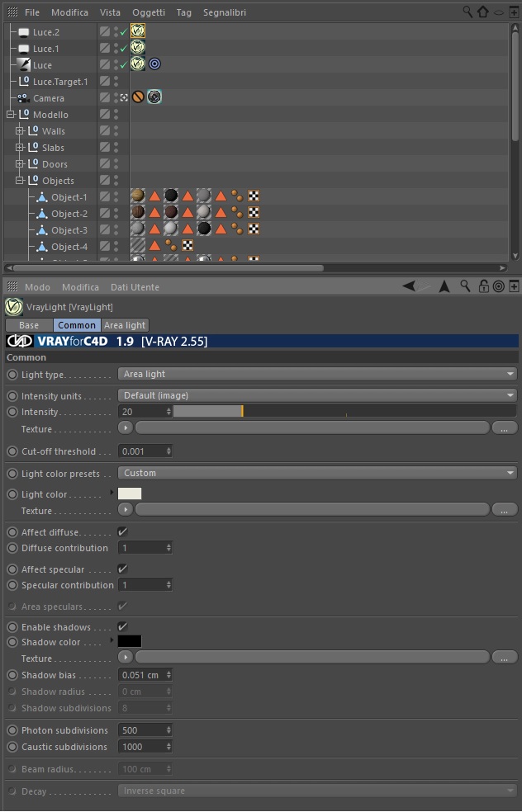The width and height of the screenshot is (522, 812).
Task: Toggle the green enable checkmark on Luce.2
Action: point(123,32)
